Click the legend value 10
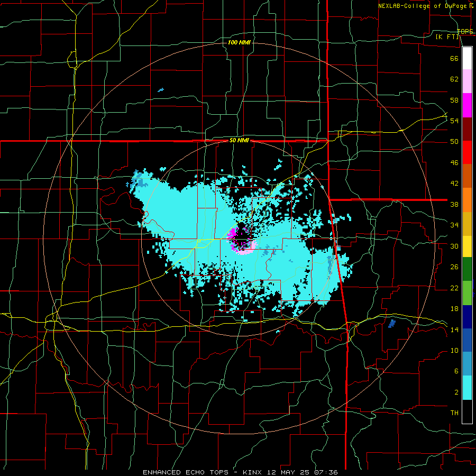Viewport: 476px width, 476px height. [454, 351]
